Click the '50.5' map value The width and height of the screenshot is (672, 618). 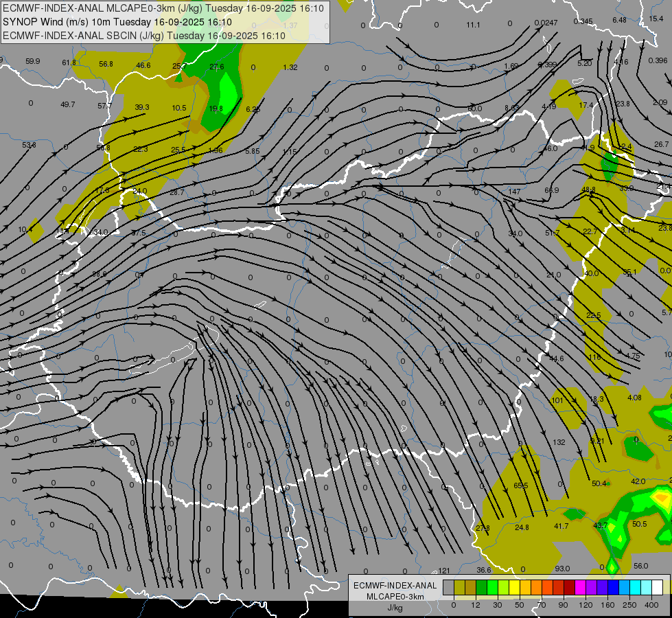click(640, 524)
